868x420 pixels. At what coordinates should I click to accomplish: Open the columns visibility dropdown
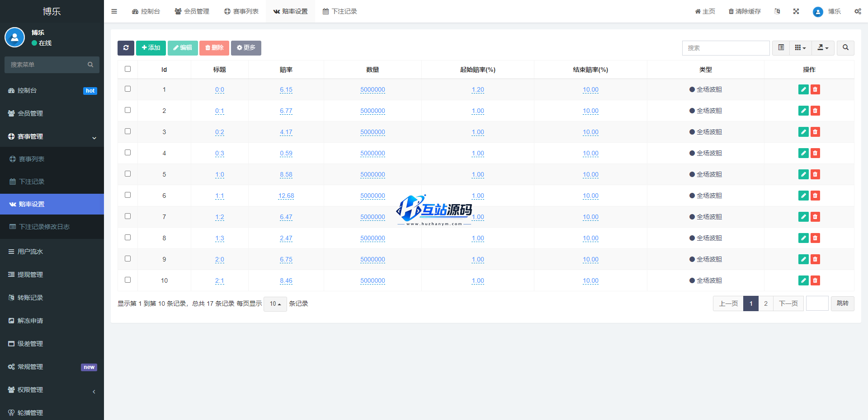(x=800, y=48)
